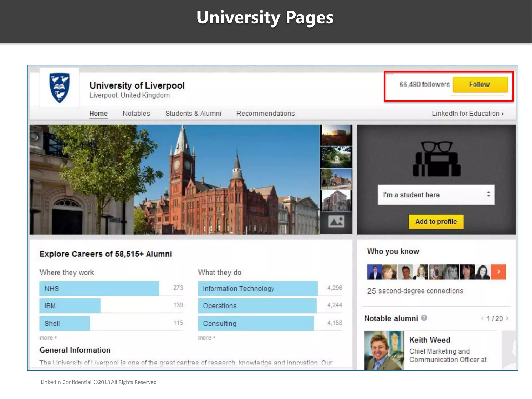Select the red brick street thumbnail
This screenshot has width=532, height=399.
tap(336, 179)
